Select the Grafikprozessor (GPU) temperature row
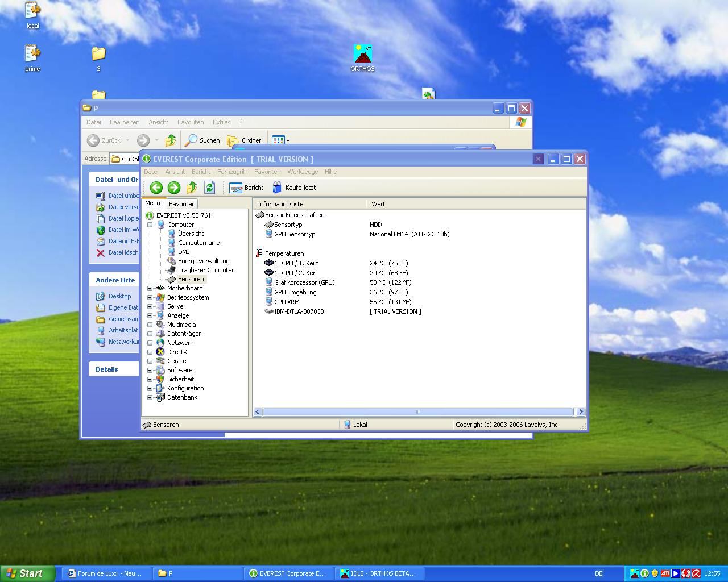 (419, 282)
